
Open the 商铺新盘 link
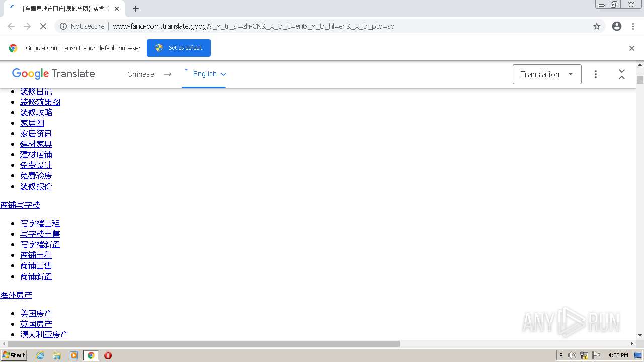point(36,276)
